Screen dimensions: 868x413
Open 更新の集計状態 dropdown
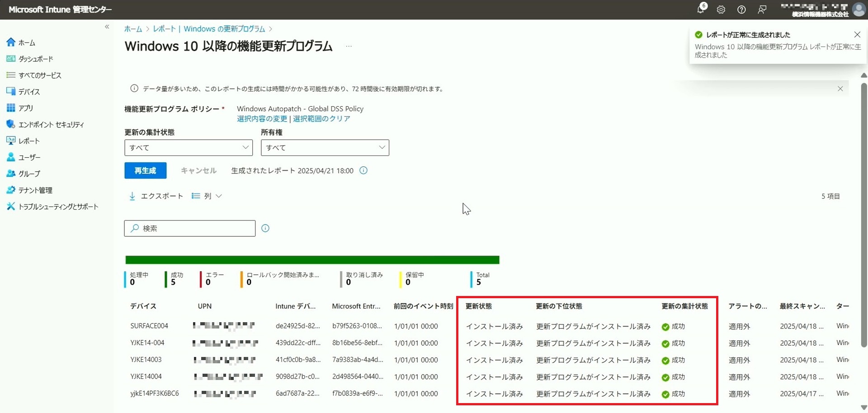click(x=189, y=148)
